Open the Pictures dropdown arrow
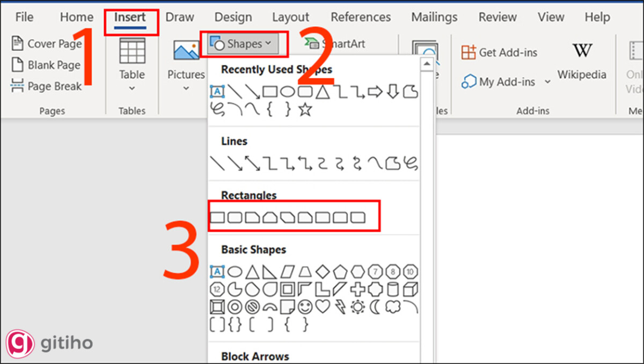 click(x=186, y=88)
